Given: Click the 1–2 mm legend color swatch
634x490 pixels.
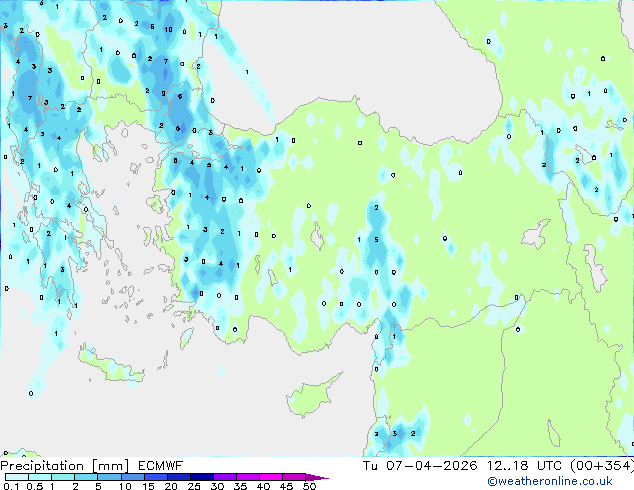Looking at the screenshot, I should pos(63,477).
